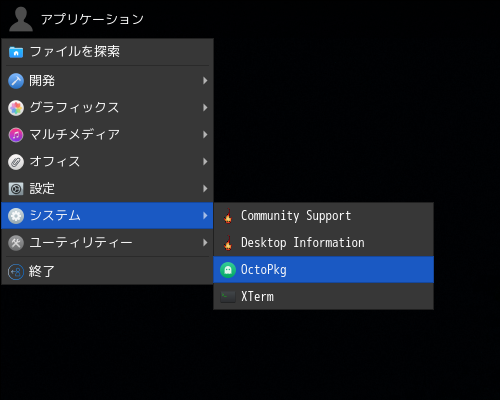Click the terminal icon beside XTerm
500x400 pixels.
coord(228,297)
